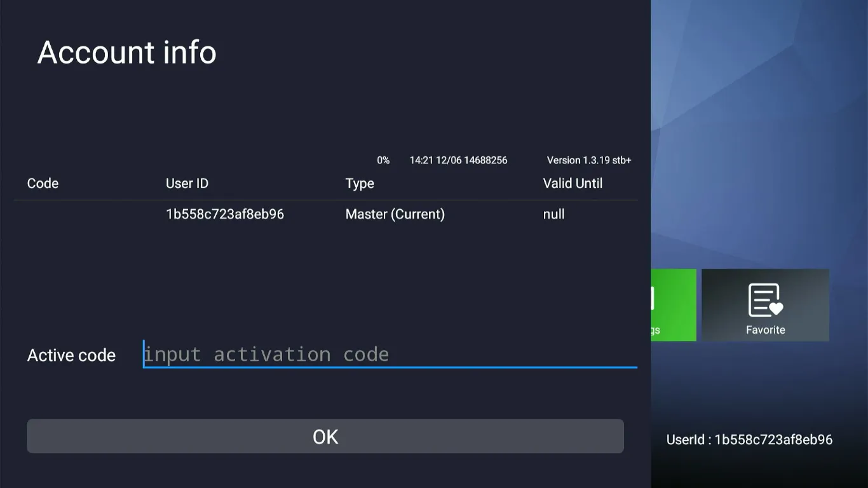Click the User ID value in the table row
868x488 pixels.
pos(225,214)
